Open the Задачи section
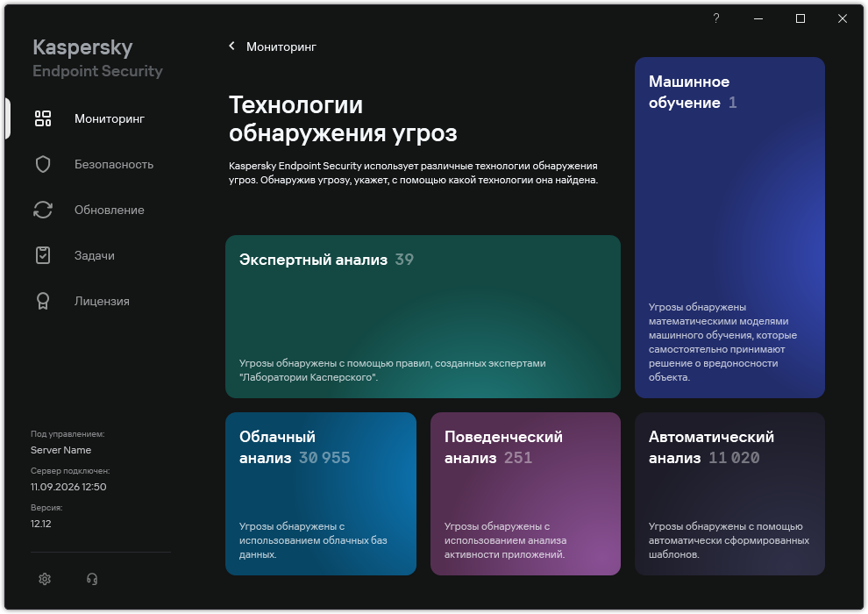This screenshot has width=868, height=614. tap(95, 255)
